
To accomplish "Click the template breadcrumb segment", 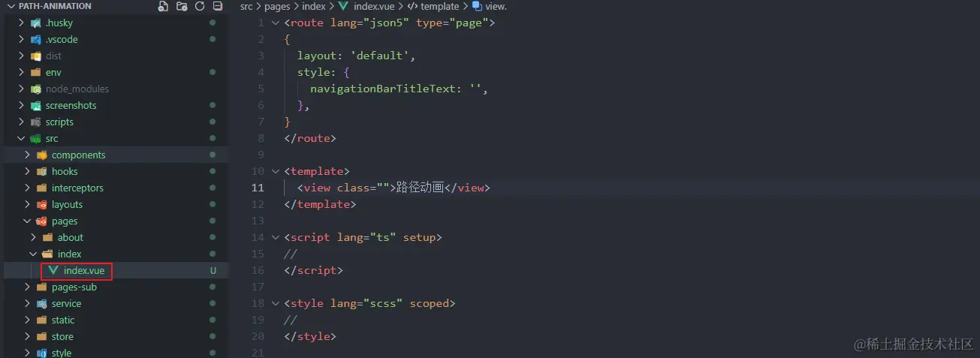I will tap(439, 6).
